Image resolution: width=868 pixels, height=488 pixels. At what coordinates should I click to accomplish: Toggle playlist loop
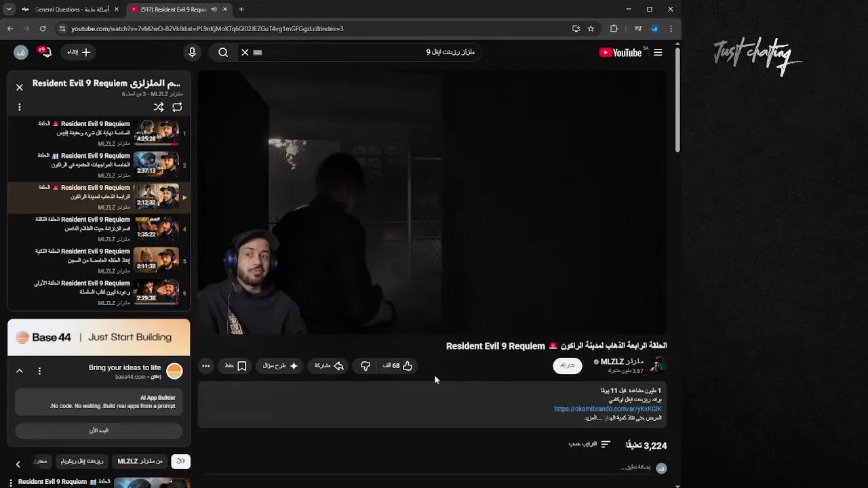tap(177, 107)
